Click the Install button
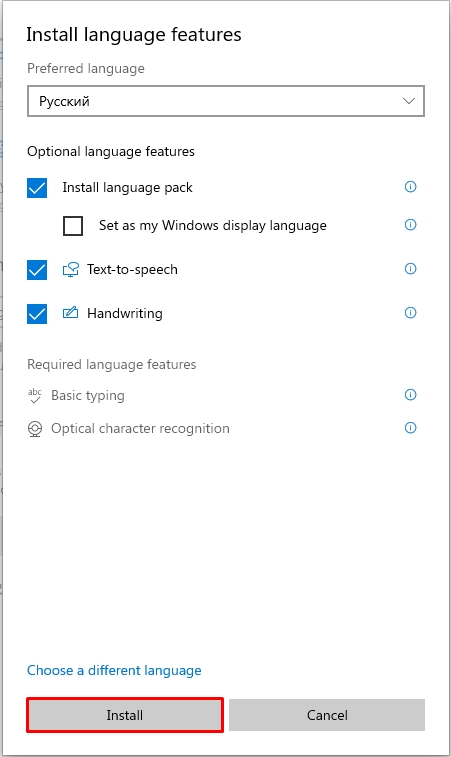This screenshot has height=757, width=451. point(125,715)
